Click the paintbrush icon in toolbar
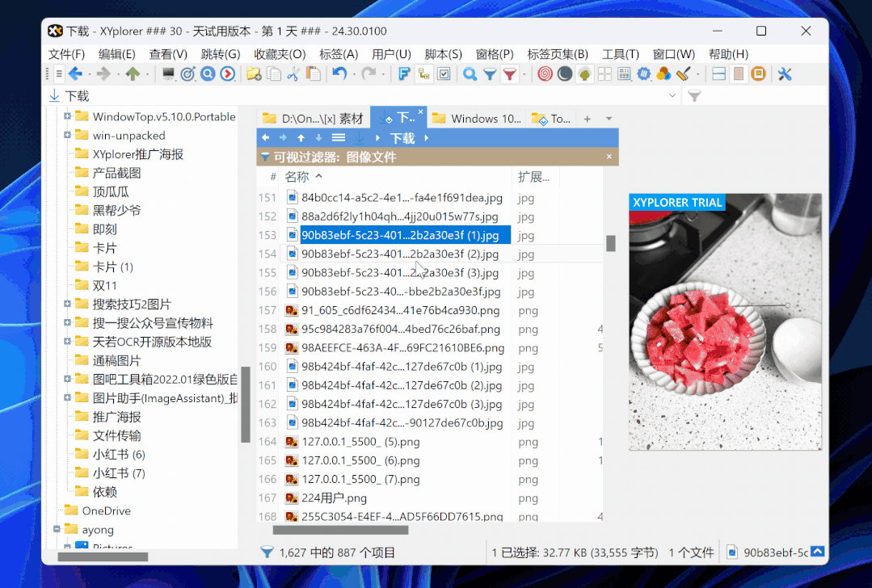The image size is (872, 588). tap(684, 74)
